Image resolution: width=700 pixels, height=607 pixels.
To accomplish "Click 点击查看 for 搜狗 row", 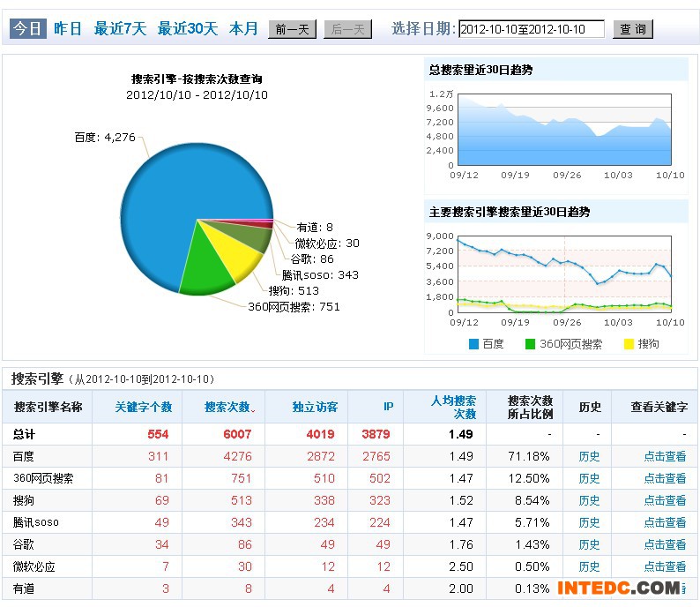I will (665, 500).
